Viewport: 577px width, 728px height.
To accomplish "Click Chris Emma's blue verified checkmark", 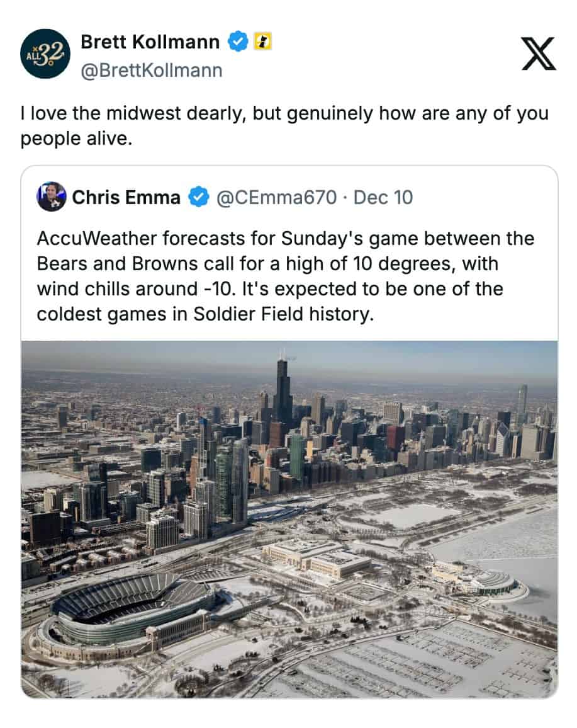I will coord(199,198).
